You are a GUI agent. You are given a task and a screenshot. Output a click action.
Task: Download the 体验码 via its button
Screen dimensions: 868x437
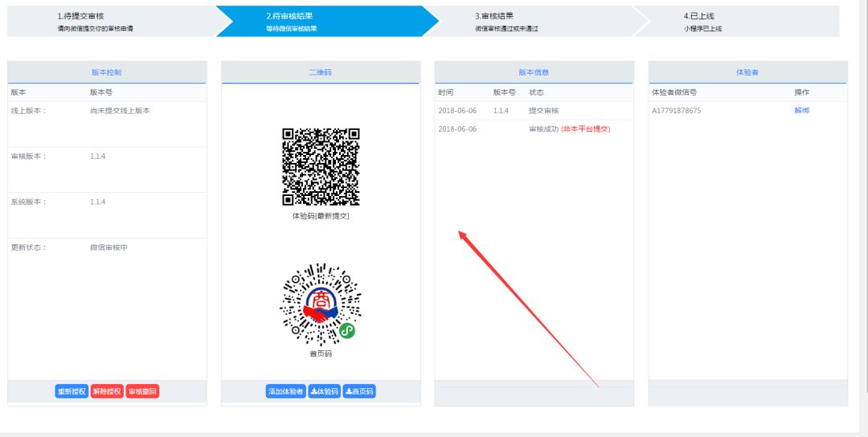point(325,392)
